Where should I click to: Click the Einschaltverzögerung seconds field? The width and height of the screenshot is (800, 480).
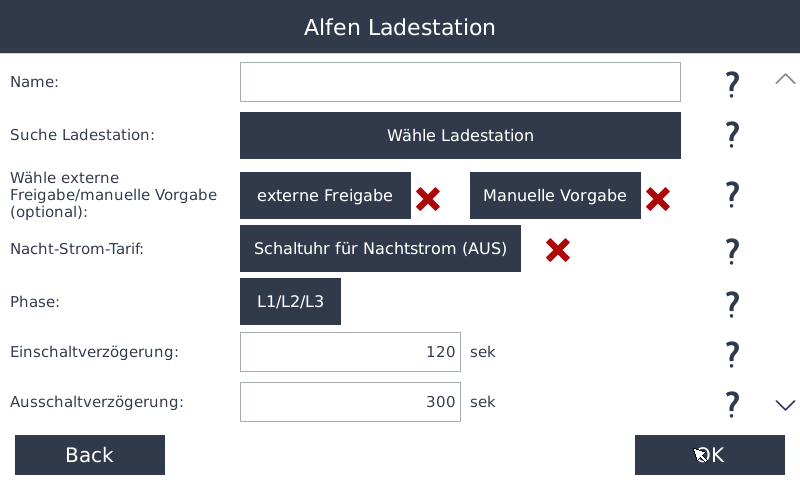(x=350, y=352)
